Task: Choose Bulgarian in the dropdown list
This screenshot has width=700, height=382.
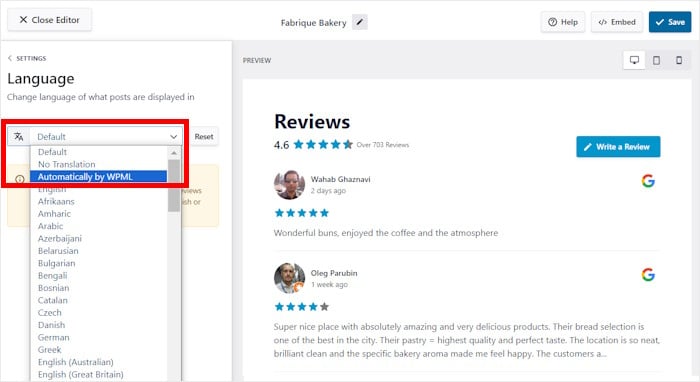Action: 99,263
